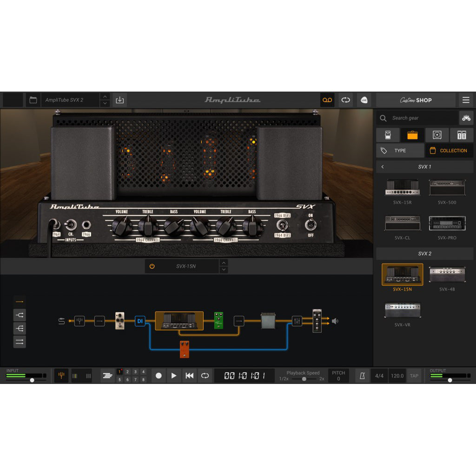The height and width of the screenshot is (476, 476).
Task: Open the looper tool in the top bar
Action: click(x=327, y=99)
